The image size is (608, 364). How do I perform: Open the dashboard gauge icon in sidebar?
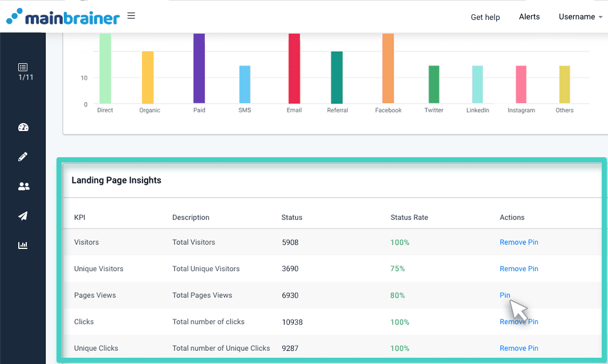pos(23,128)
